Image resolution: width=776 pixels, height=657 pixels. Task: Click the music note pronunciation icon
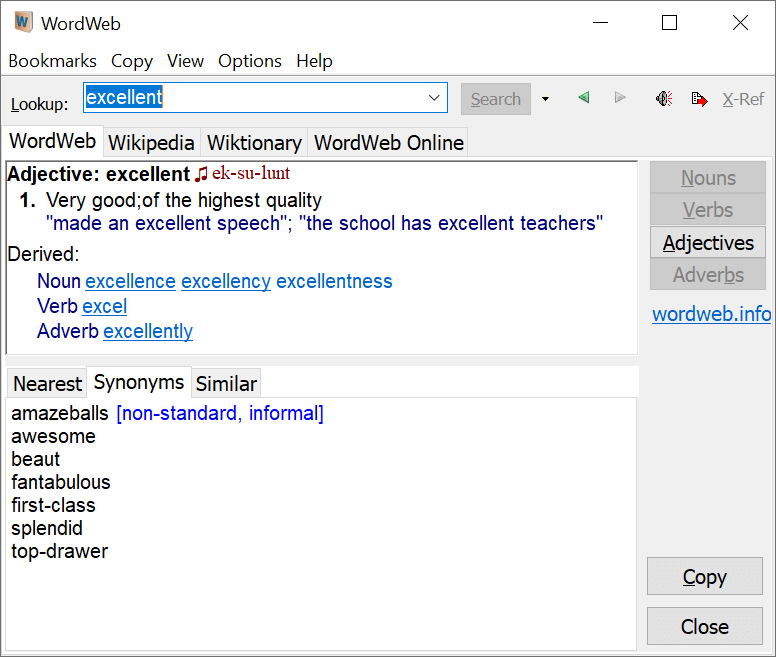click(x=201, y=174)
